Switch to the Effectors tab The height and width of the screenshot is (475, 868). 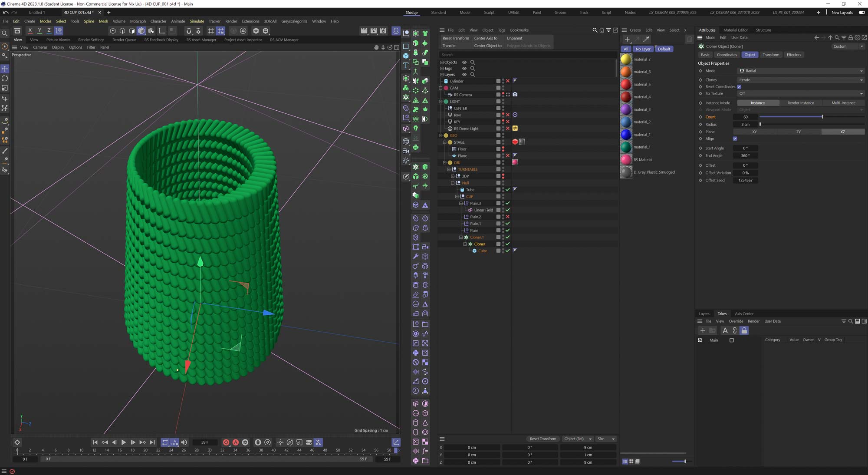[794, 55]
